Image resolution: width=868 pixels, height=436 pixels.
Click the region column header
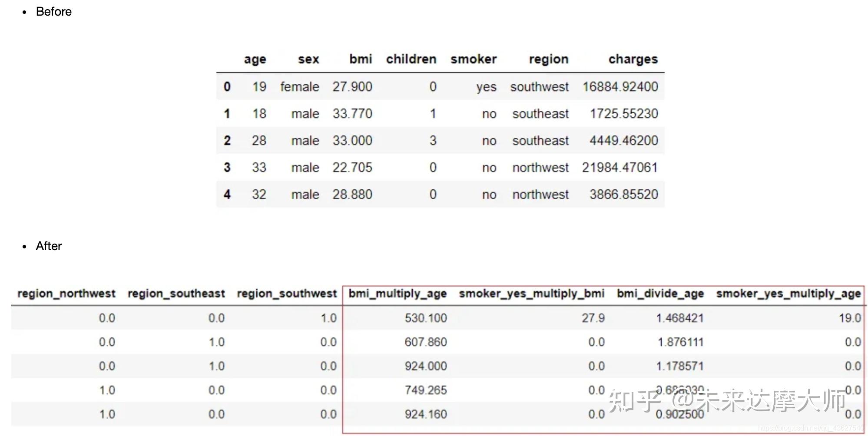[x=549, y=59]
